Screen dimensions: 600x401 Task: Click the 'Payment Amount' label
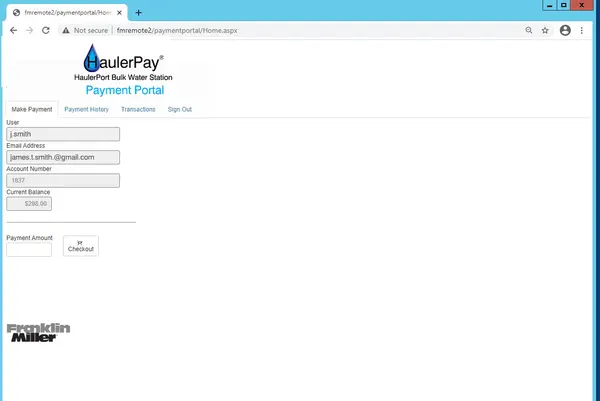pyautogui.click(x=29, y=238)
